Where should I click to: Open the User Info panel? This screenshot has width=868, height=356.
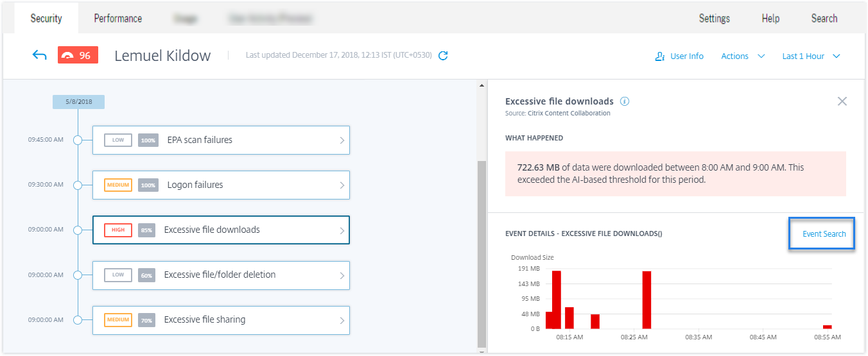click(x=679, y=56)
